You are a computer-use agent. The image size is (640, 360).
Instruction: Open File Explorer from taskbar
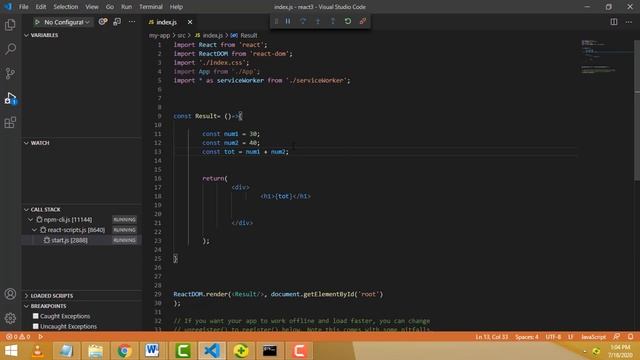pyautogui.click(x=96, y=351)
